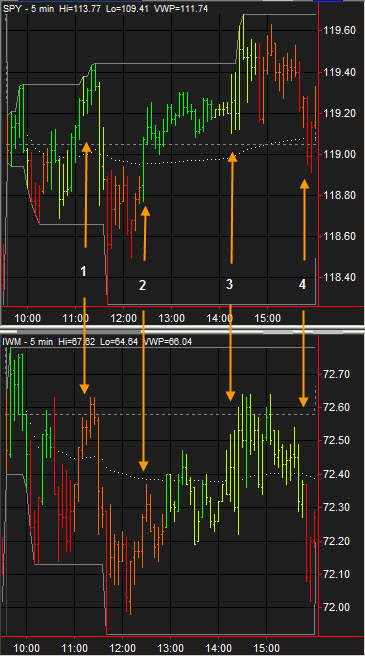The height and width of the screenshot is (656, 365).
Task: Click 10:00 on the SPY time axis
Action: point(27,318)
